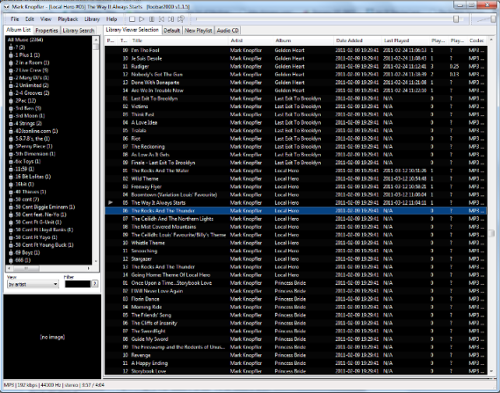Click the '(no image)' album art panel
500x393 pixels.
coord(52,337)
